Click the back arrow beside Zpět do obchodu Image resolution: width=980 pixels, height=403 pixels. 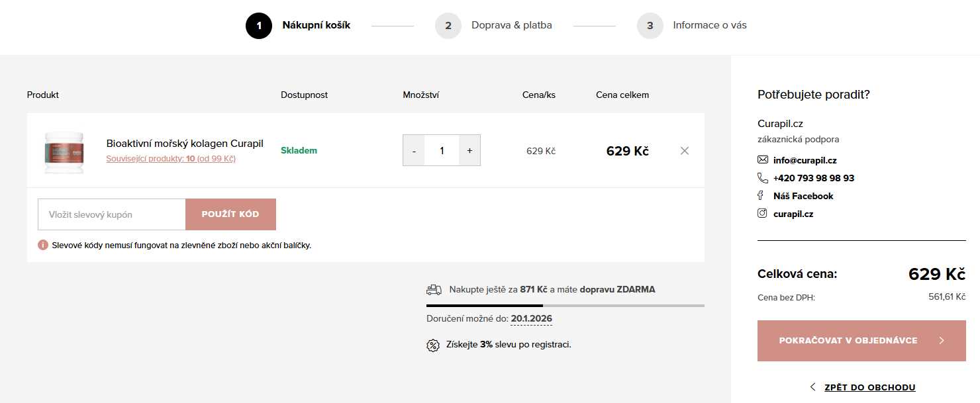813,387
